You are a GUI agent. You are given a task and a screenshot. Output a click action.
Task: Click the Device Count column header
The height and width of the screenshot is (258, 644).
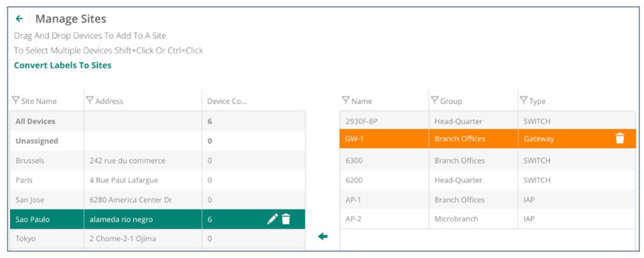(227, 100)
